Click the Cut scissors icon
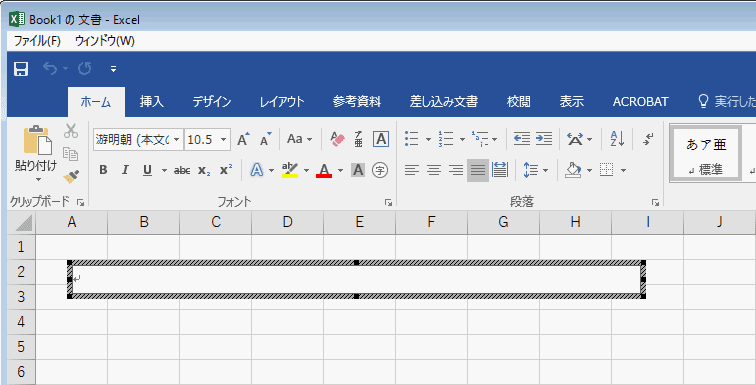The width and height of the screenshot is (756, 385). click(71, 131)
